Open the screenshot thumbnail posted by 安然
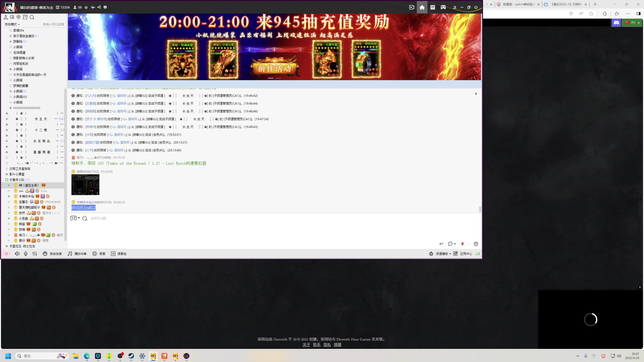644x362 pixels. [85, 185]
